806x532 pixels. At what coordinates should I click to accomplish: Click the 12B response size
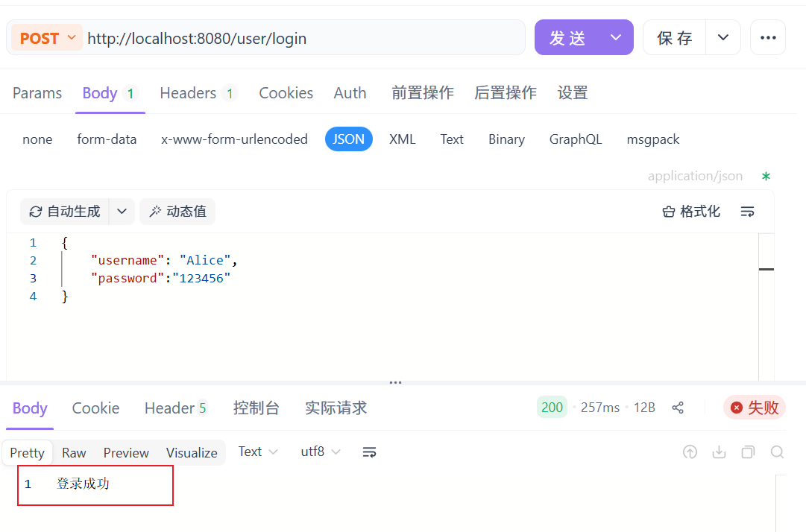[644, 408]
